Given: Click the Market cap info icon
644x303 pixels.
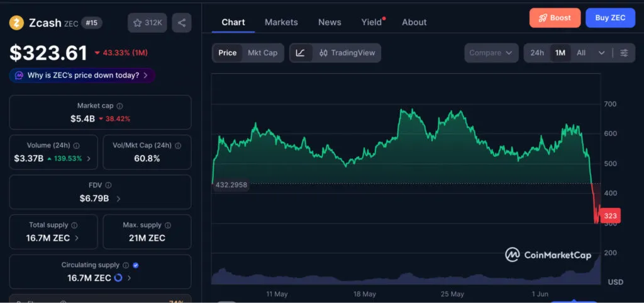Looking at the screenshot, I should (119, 106).
